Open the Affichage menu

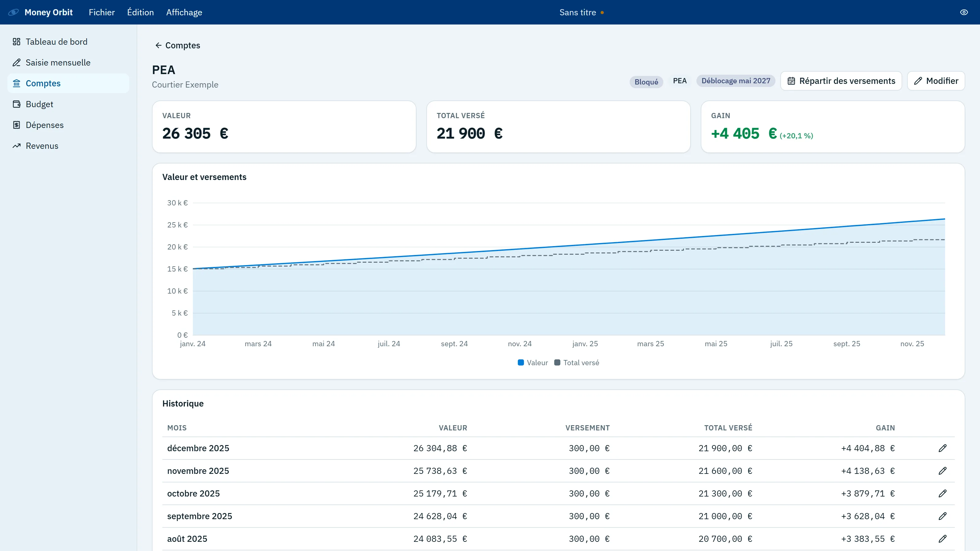click(184, 12)
